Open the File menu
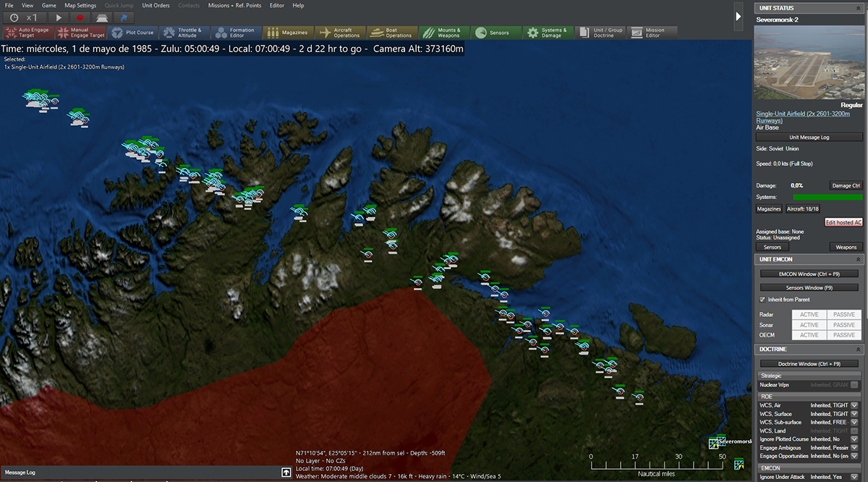Image resolution: width=868 pixels, height=482 pixels. [9, 5]
